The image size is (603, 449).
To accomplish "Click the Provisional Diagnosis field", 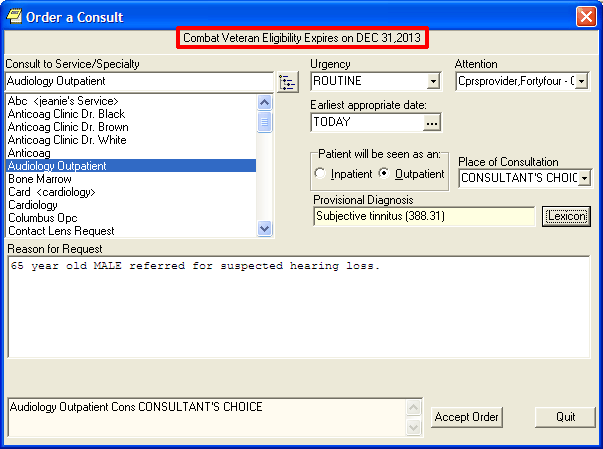I will coord(424,215).
